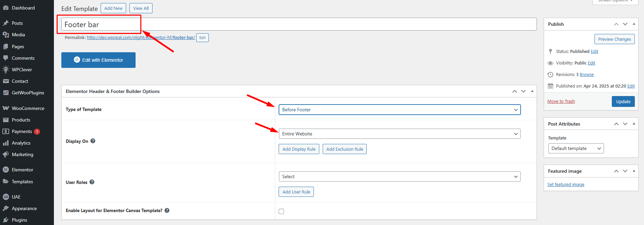Expand the Default template dropdown
Viewport: 644px width, 225px height.
point(576,148)
